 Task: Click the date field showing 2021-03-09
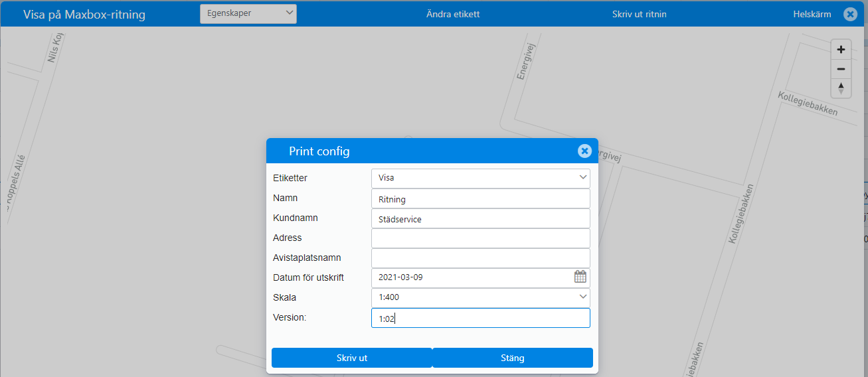point(472,277)
